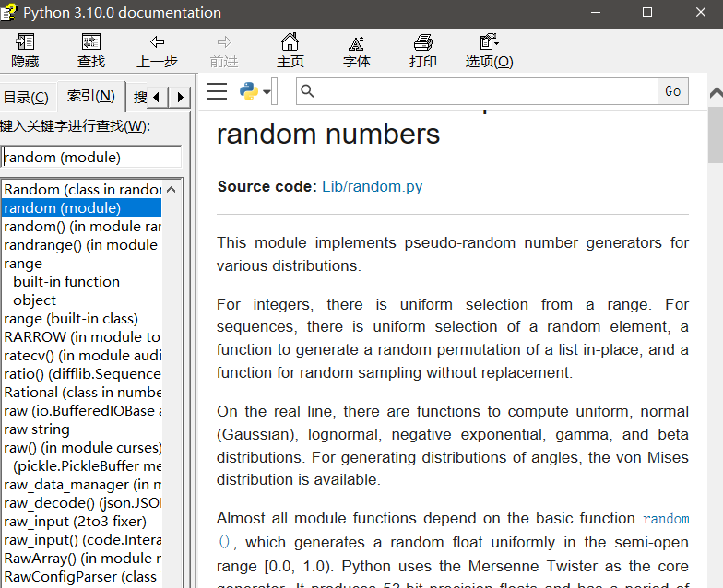Image resolution: width=723 pixels, height=588 pixels.
Task: Open the Options (选项) toolbar icon
Action: (489, 42)
